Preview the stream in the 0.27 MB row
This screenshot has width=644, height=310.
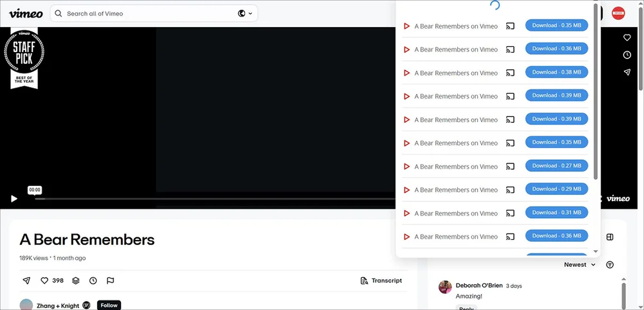pos(406,167)
